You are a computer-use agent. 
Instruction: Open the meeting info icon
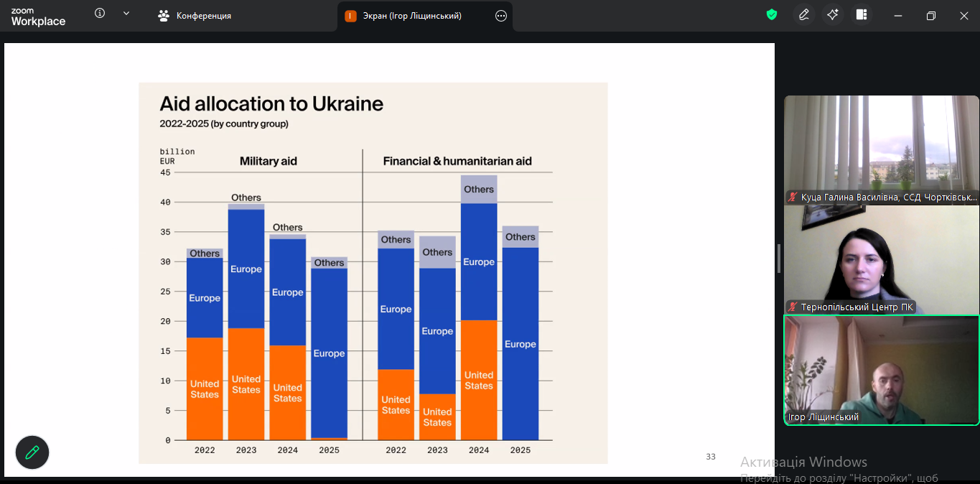pyautogui.click(x=100, y=14)
